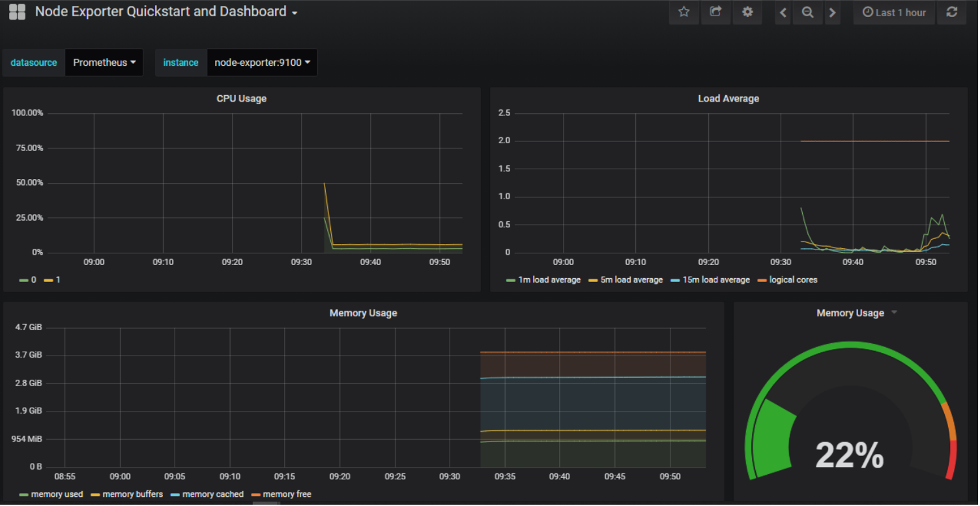980x506 pixels.
Task: Toggle memory used series
Action: tap(51, 494)
